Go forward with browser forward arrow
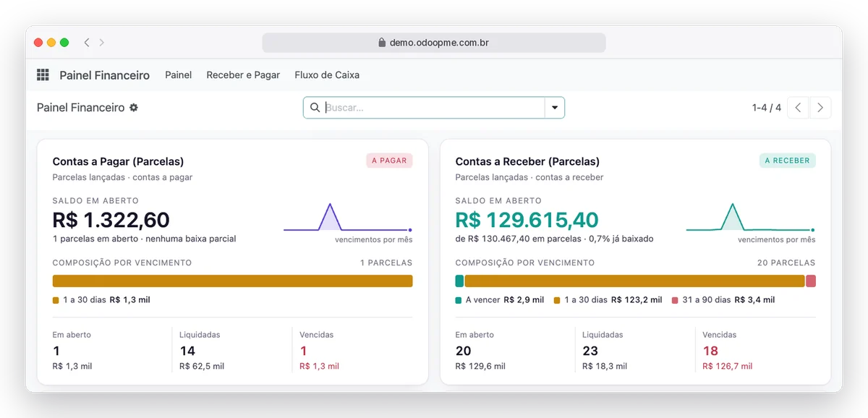 pyautogui.click(x=102, y=43)
